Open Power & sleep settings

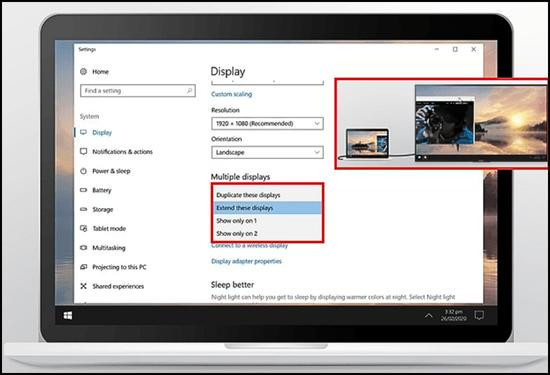[111, 171]
